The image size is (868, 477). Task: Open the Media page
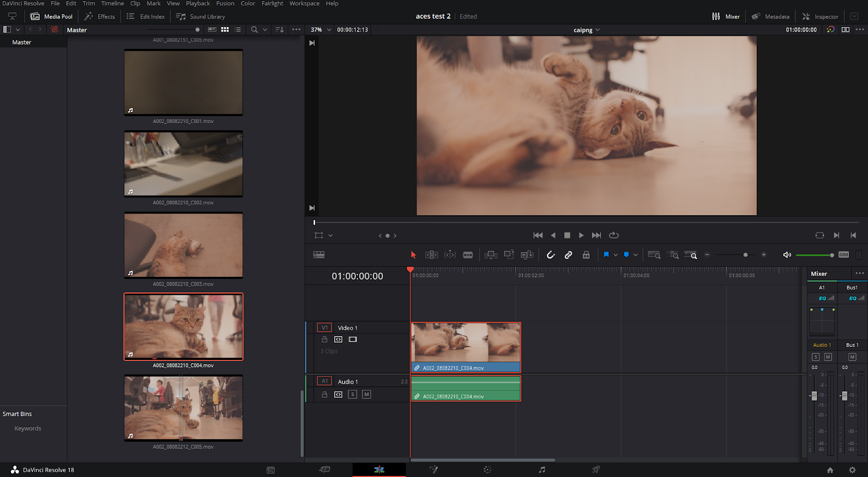271,470
